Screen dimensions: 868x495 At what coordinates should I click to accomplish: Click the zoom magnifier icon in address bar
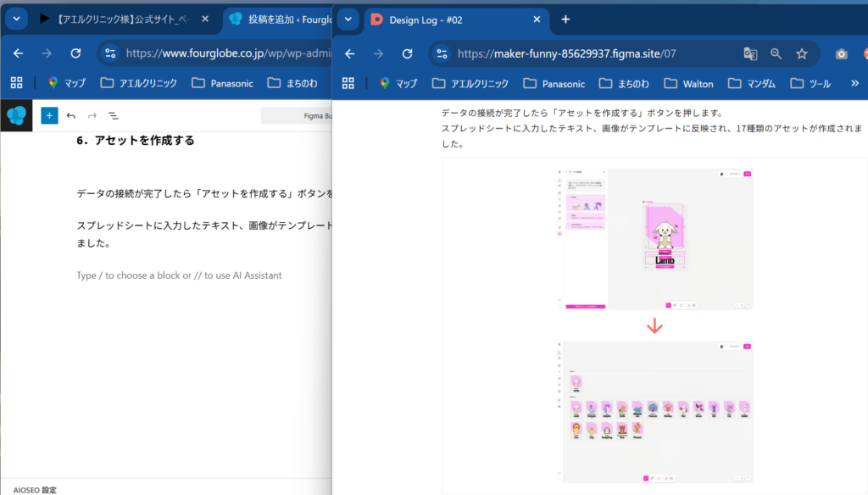click(x=776, y=53)
